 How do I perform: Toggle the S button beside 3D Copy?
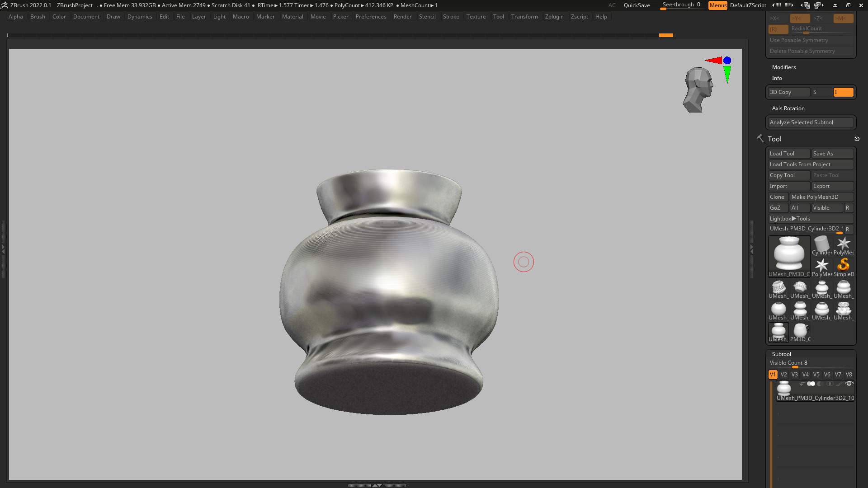(822, 92)
